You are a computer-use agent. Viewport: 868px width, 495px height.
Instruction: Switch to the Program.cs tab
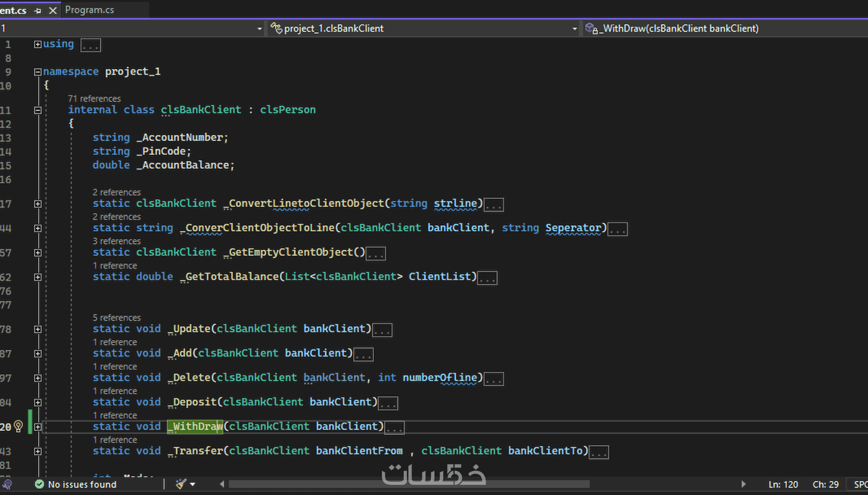[90, 10]
